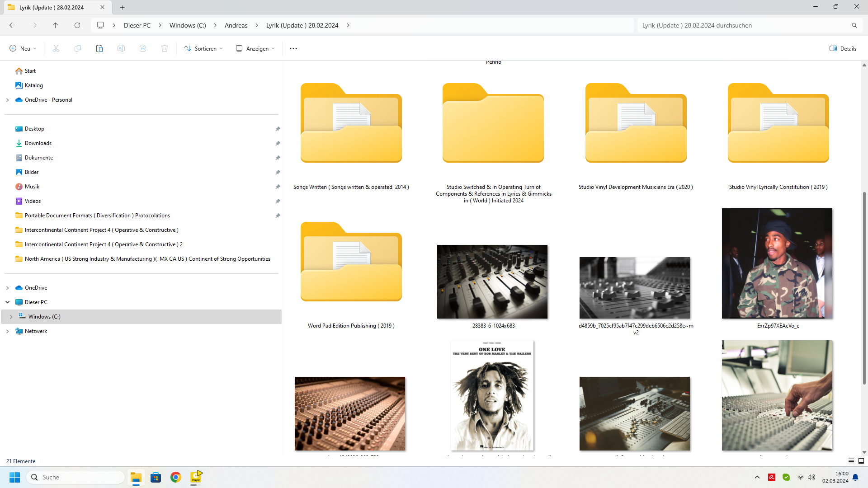This screenshot has width=868, height=488.
Task: Open File Explorer from the taskbar
Action: 136,477
